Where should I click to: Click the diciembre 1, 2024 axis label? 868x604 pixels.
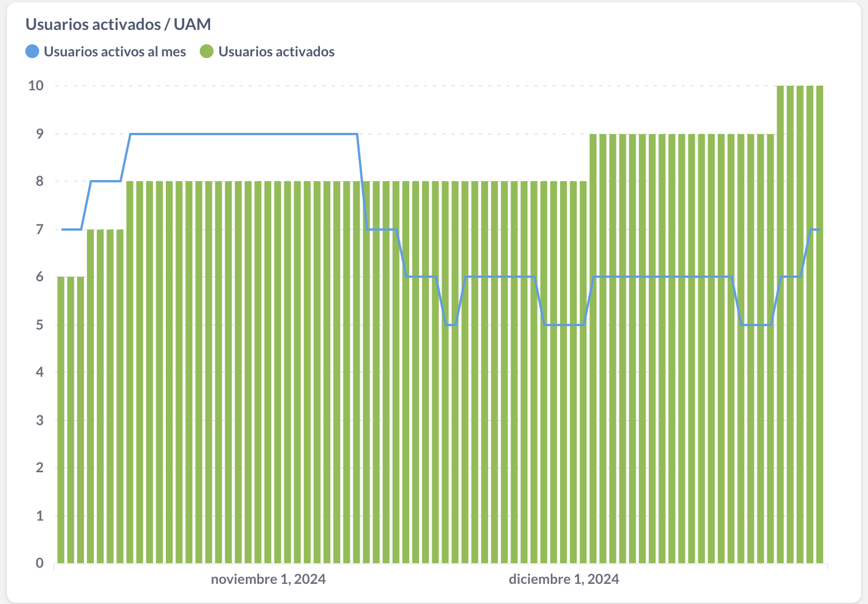point(564,579)
